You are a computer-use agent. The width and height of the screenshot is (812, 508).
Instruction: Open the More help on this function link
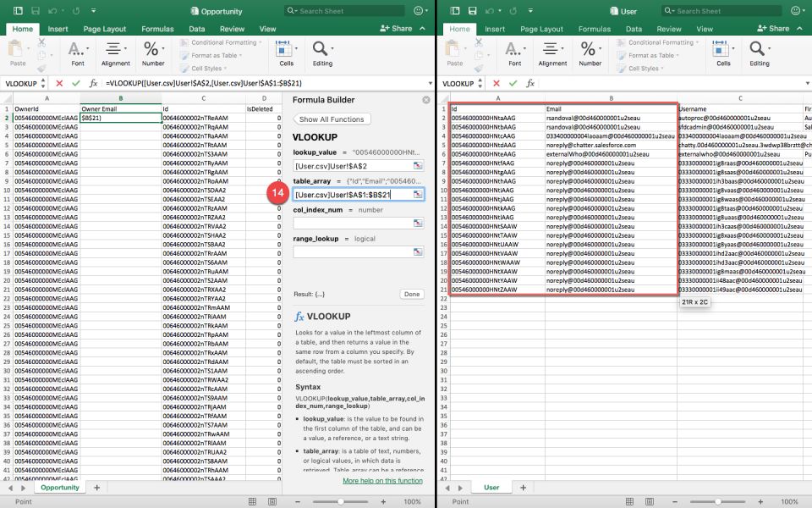click(382, 481)
